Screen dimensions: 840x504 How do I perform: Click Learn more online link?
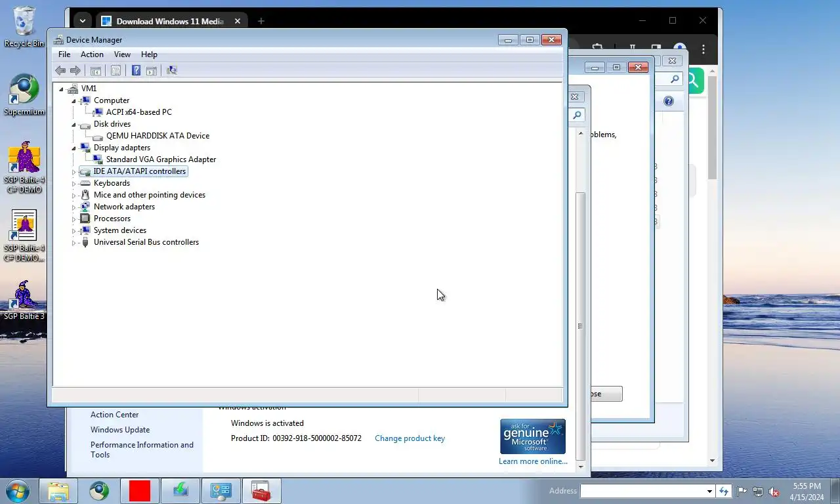pyautogui.click(x=533, y=461)
